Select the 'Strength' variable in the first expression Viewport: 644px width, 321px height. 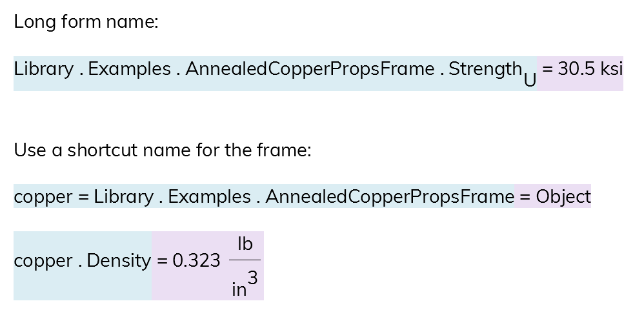(485, 68)
